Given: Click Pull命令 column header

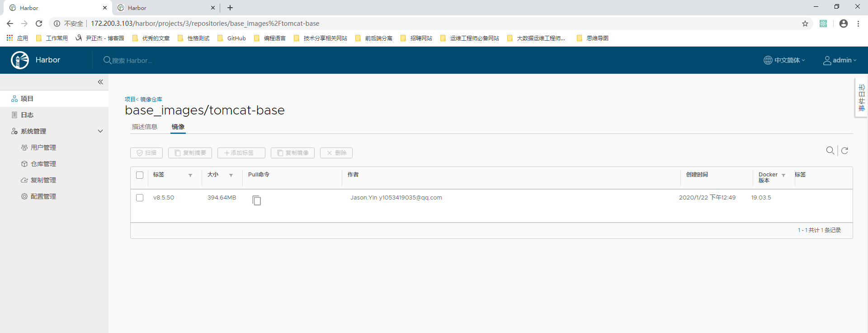Looking at the screenshot, I should [259, 175].
